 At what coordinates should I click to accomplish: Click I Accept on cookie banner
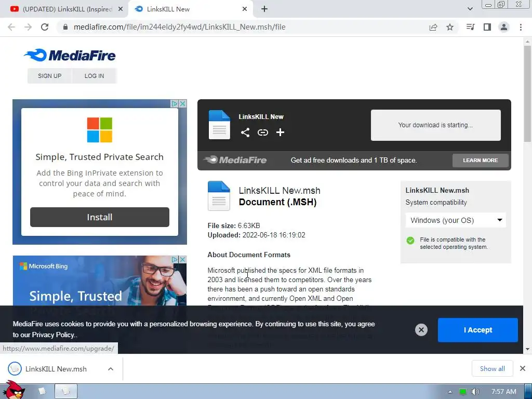pyautogui.click(x=478, y=330)
